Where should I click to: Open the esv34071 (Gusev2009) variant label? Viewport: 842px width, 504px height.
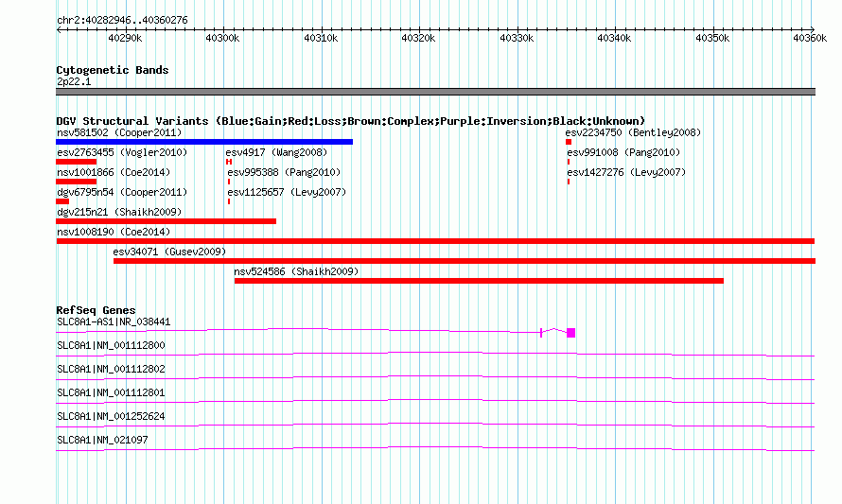[x=169, y=252]
